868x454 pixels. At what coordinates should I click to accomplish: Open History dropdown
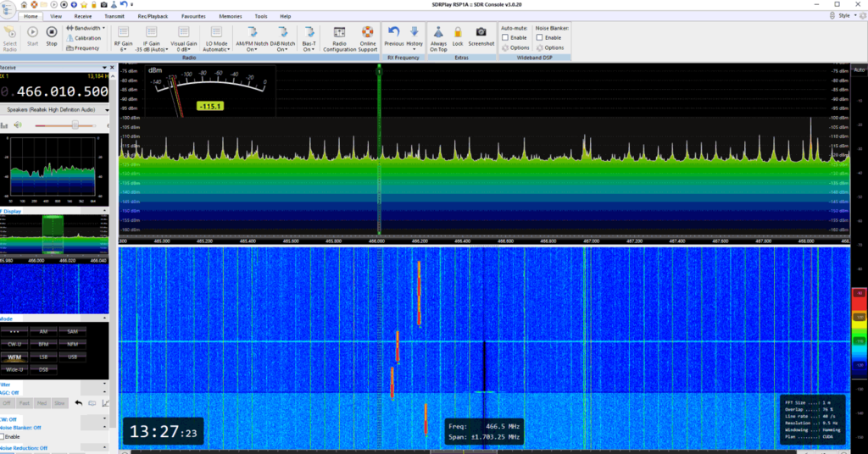tap(414, 39)
